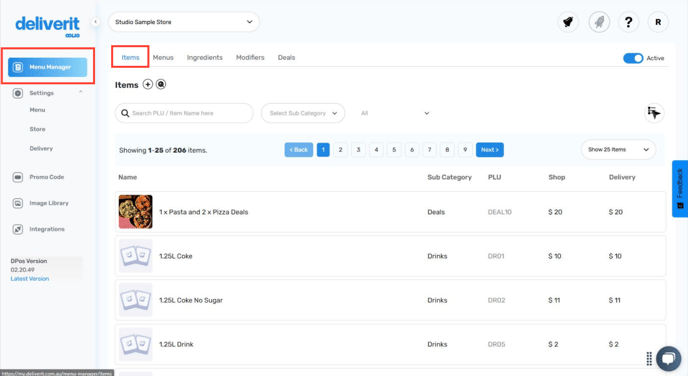
Task: Open Store settings in sidebar
Action: 37,129
